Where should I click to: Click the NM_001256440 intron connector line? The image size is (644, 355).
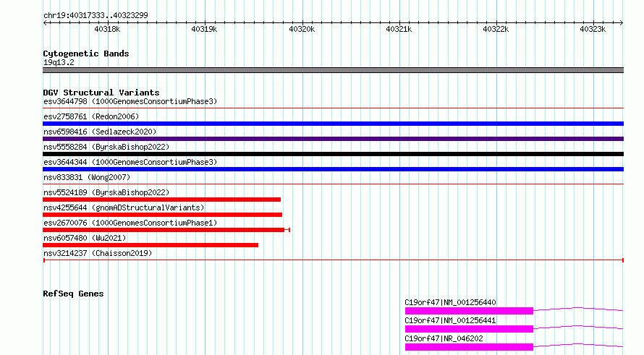[578, 308]
